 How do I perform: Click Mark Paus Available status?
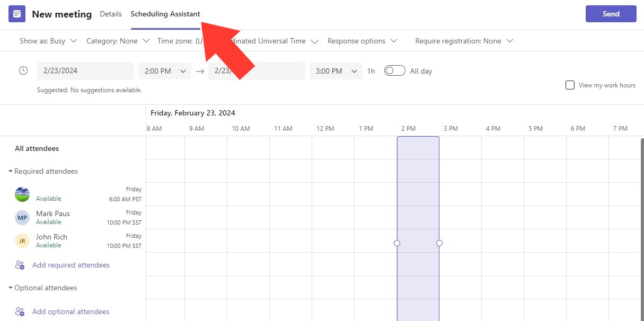coord(49,222)
